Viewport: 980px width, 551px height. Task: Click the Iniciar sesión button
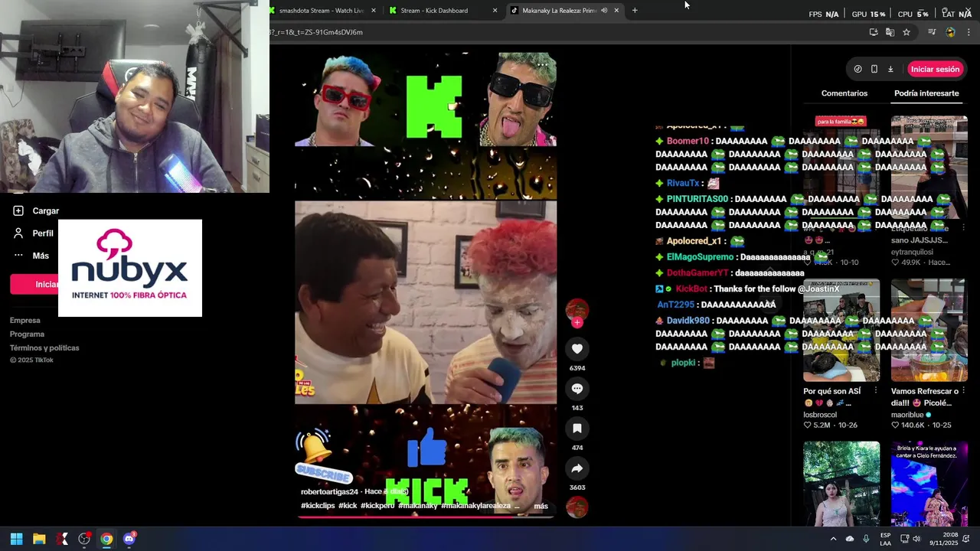click(935, 69)
